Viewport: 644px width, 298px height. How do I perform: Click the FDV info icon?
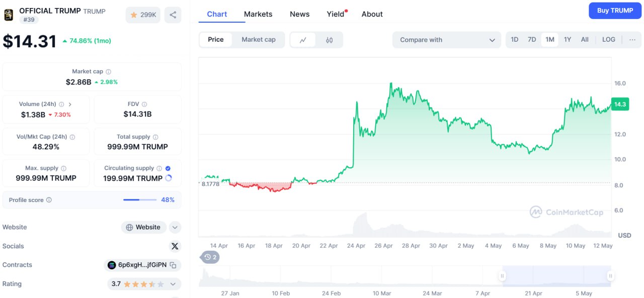144,105
